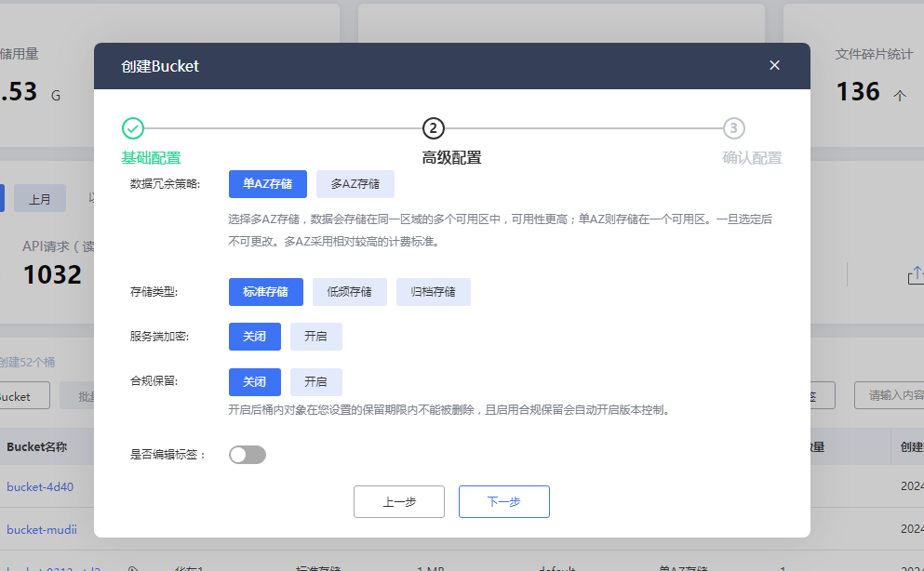Image resolution: width=924 pixels, height=571 pixels.
Task: Click the 1032 API request count
Action: (52, 275)
